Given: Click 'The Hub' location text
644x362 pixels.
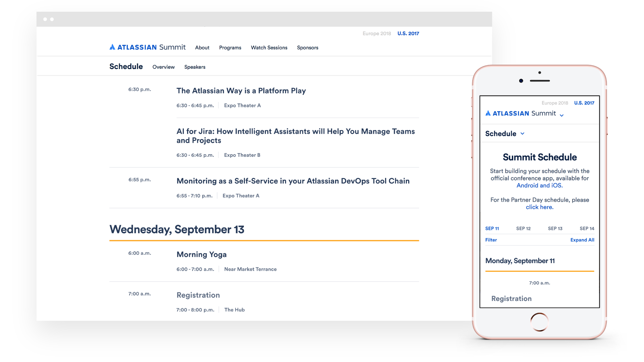Looking at the screenshot, I should 234,310.
